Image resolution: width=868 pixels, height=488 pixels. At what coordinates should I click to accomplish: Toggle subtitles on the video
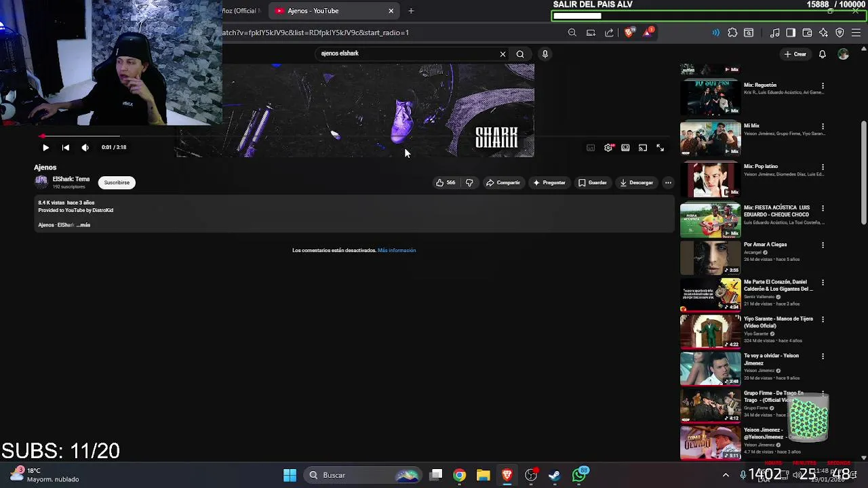(x=591, y=147)
